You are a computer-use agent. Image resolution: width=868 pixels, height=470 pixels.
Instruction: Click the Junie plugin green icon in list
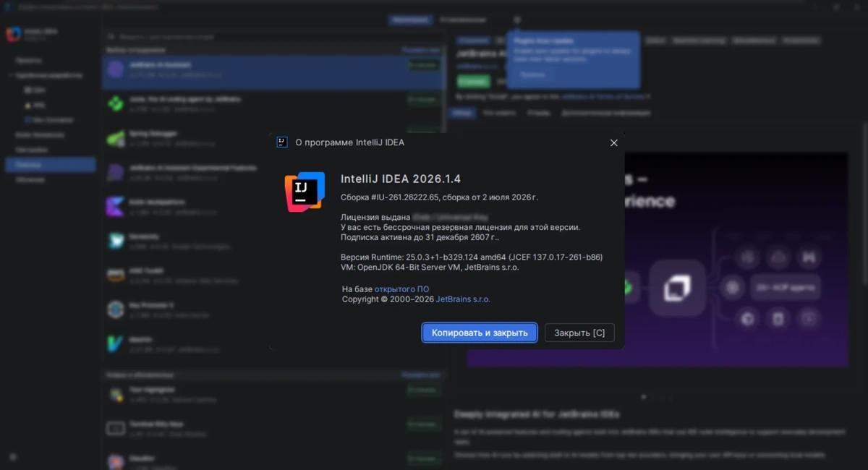(x=115, y=103)
